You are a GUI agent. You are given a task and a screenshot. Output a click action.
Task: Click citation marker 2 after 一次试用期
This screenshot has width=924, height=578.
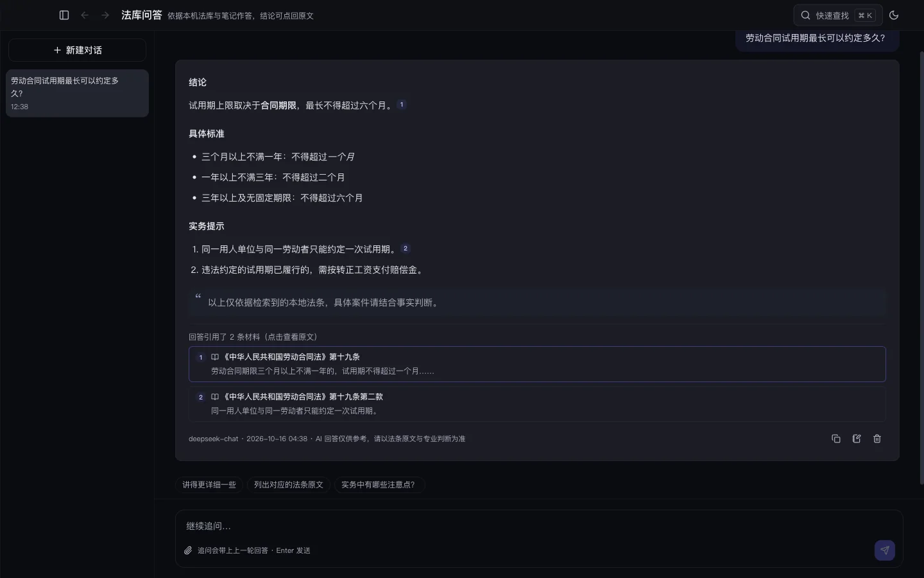406,249
